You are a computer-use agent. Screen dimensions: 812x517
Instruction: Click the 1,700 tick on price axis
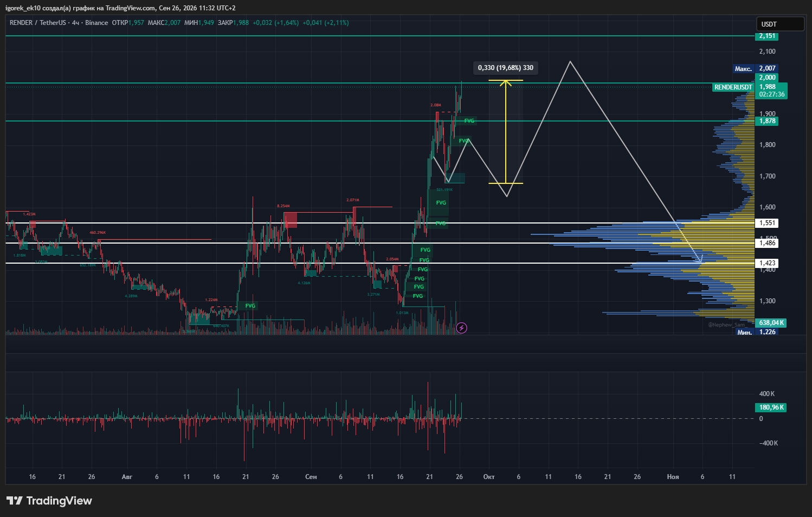pos(767,176)
